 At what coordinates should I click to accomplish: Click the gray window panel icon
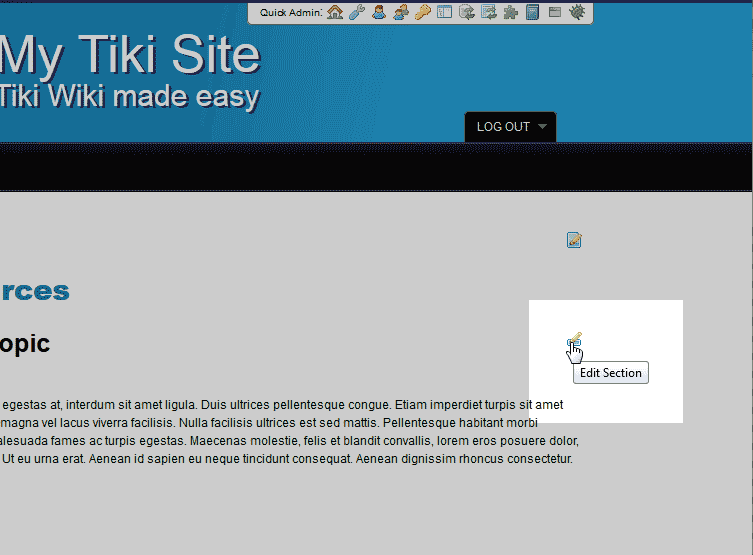555,12
